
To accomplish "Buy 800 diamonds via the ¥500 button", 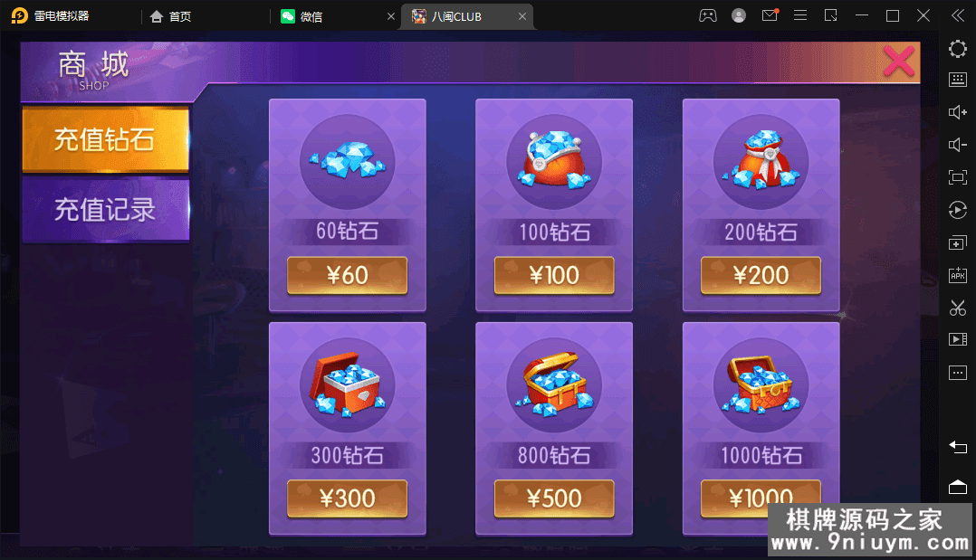I will (x=554, y=498).
